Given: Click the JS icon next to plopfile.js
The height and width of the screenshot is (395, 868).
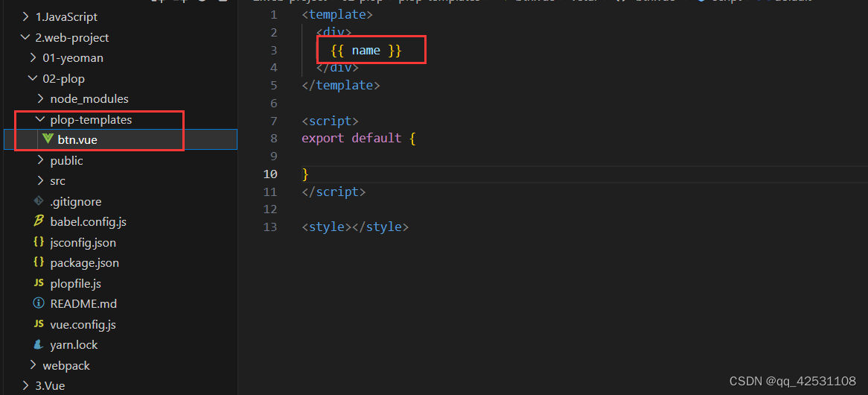Looking at the screenshot, I should click(x=39, y=283).
